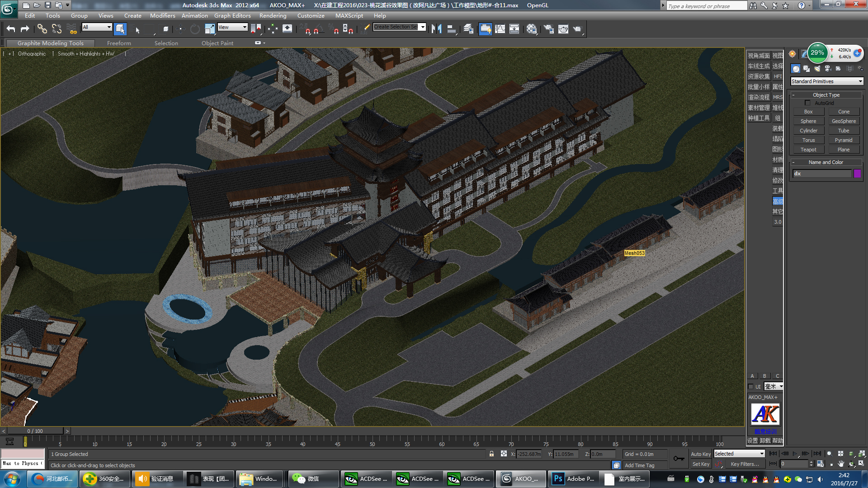The image size is (868, 488).
Task: Switch to the Freeform ribbon tab
Action: [119, 43]
